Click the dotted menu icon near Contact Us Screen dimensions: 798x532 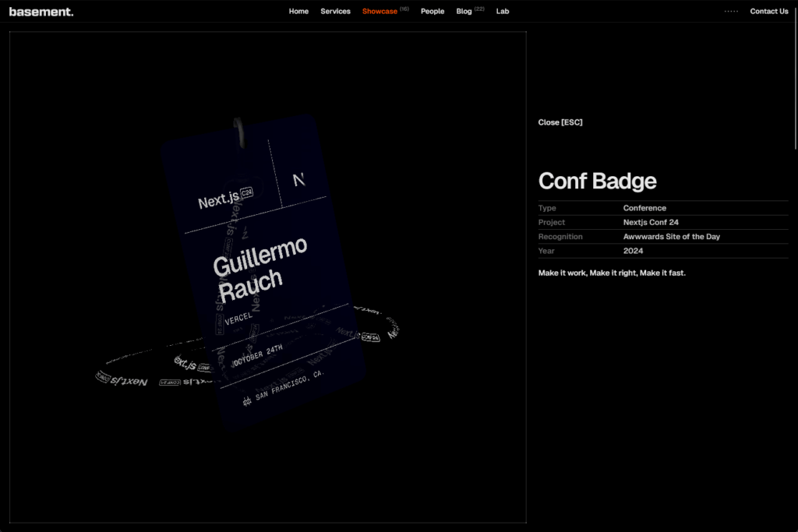click(731, 11)
